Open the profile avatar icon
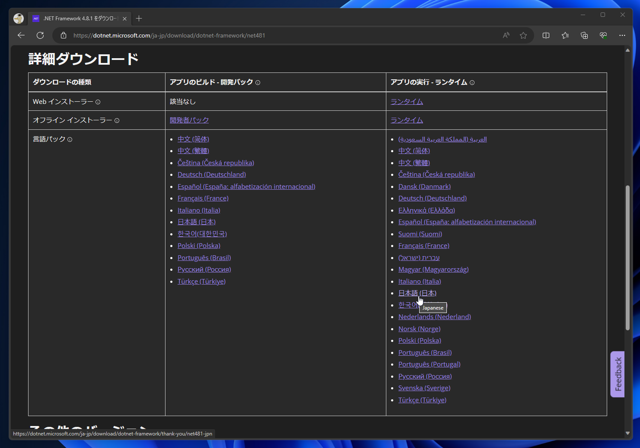The width and height of the screenshot is (640, 448). pyautogui.click(x=18, y=18)
